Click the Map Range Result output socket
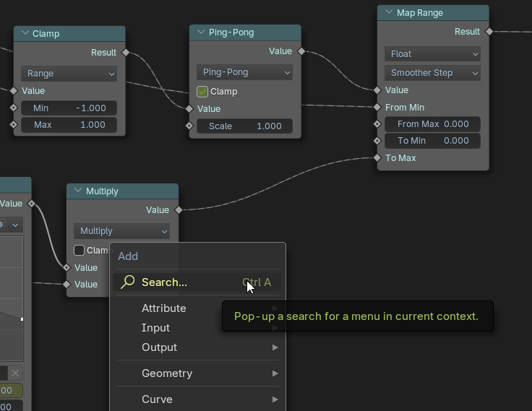 point(489,32)
